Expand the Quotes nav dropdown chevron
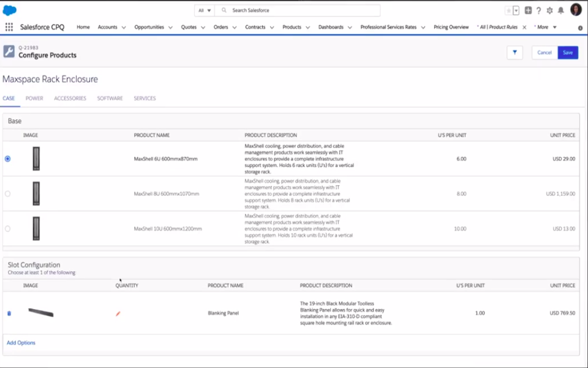 tap(203, 28)
